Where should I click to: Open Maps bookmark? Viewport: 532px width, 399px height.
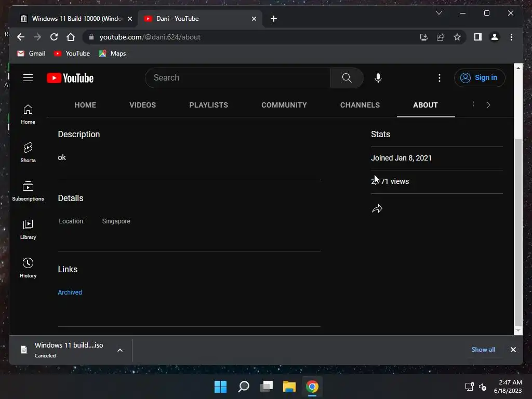pyautogui.click(x=112, y=54)
